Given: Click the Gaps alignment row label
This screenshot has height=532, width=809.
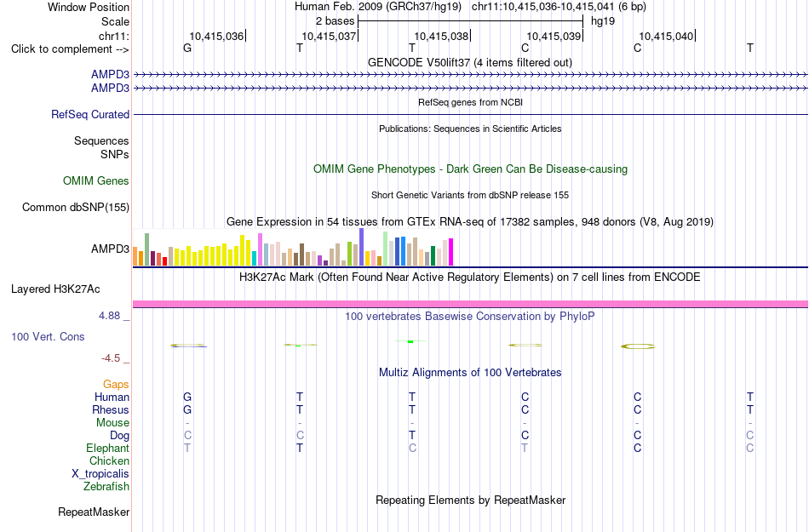Looking at the screenshot, I should pos(116,385).
